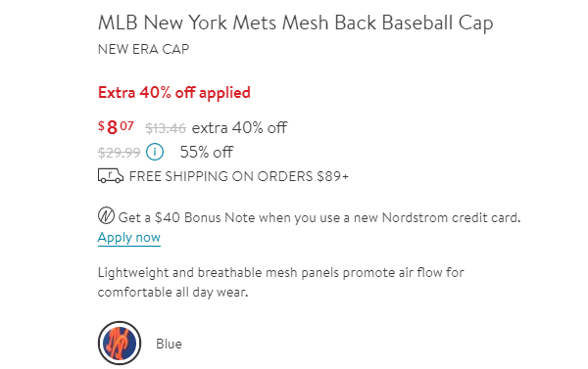
Task: Click the Lightweight and breathable description paragraph
Action: [x=281, y=282]
